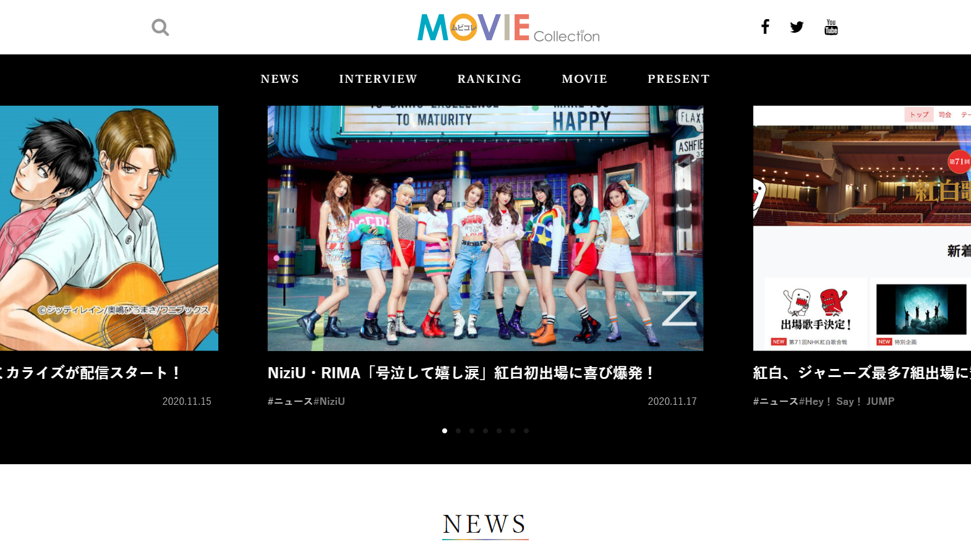Open headline ending 配信スタート！
This screenshot has width=971, height=560.
(x=91, y=373)
